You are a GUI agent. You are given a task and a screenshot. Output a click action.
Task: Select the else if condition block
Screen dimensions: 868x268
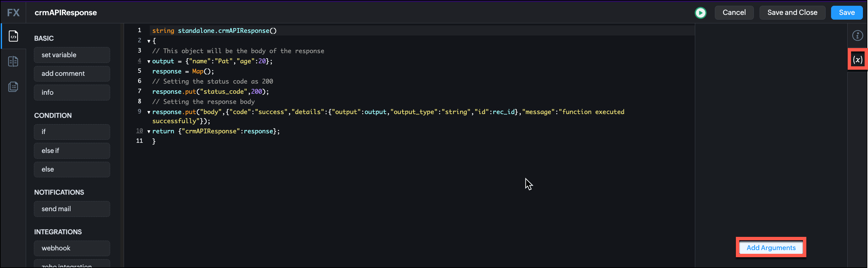pos(72,151)
